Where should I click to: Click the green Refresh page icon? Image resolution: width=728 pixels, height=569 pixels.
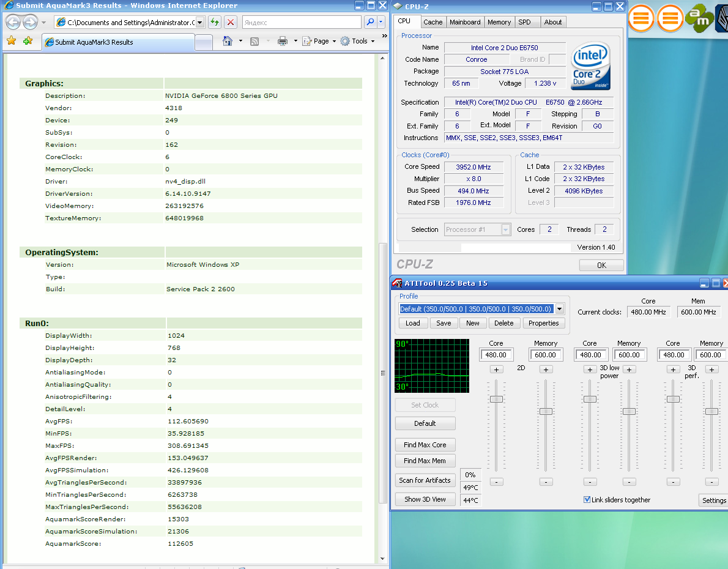215,22
